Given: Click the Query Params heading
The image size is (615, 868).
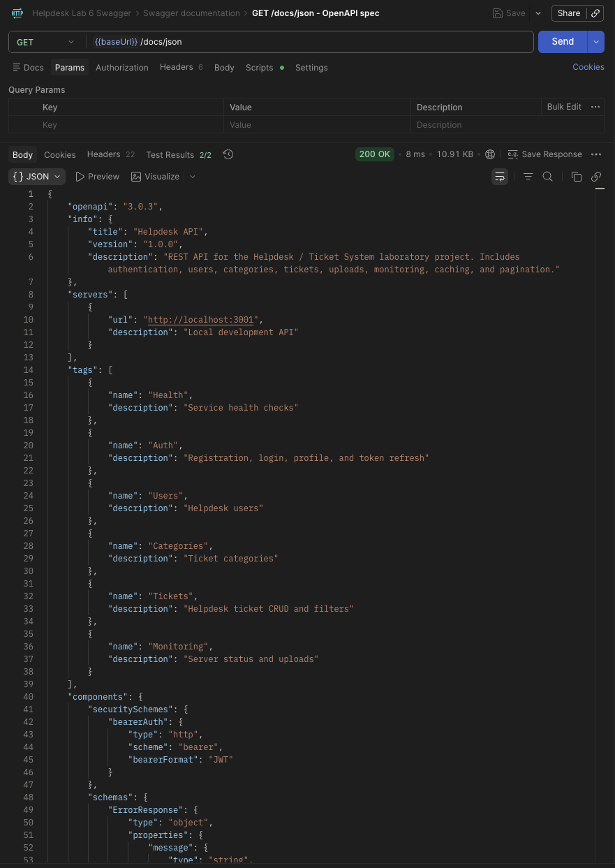Looking at the screenshot, I should 37,90.
